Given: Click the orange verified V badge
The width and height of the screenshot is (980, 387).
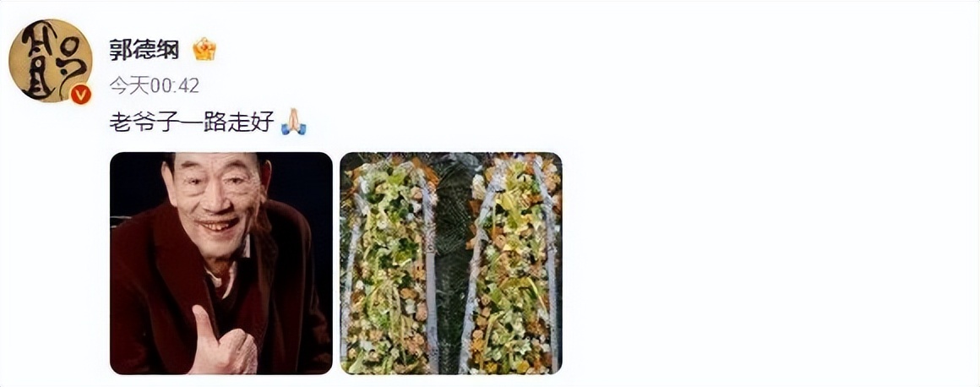Looking at the screenshot, I should (80, 95).
